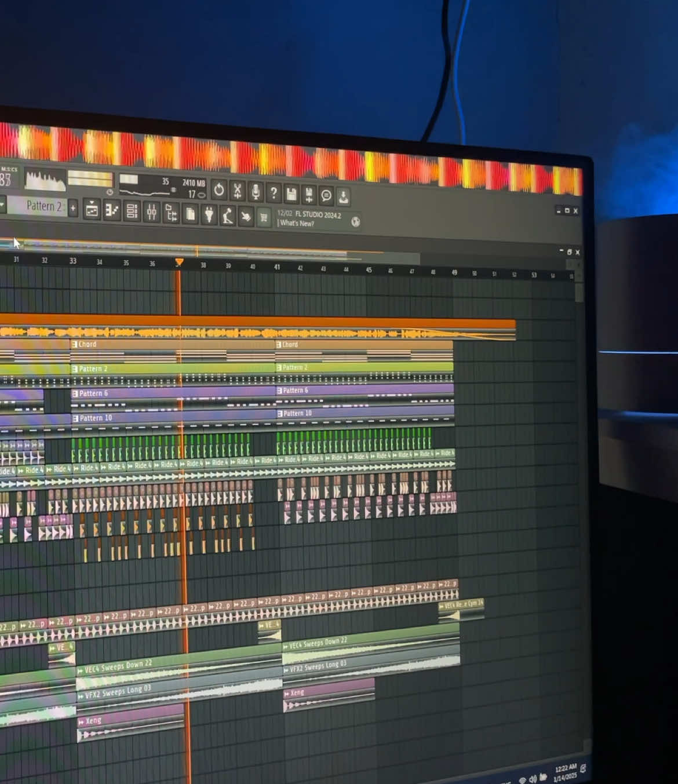Open the pattern selector arrow left of Pattern 2
The width and height of the screenshot is (678, 784).
point(2,205)
